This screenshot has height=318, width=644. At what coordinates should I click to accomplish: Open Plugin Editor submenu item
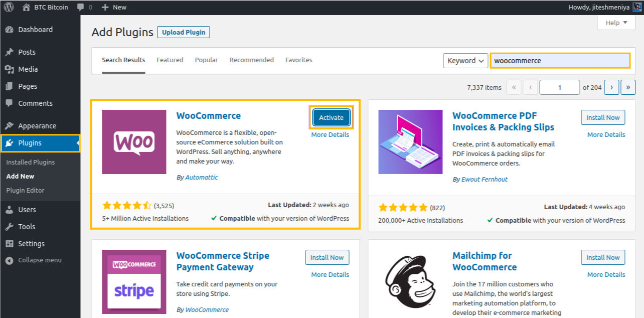pos(25,191)
